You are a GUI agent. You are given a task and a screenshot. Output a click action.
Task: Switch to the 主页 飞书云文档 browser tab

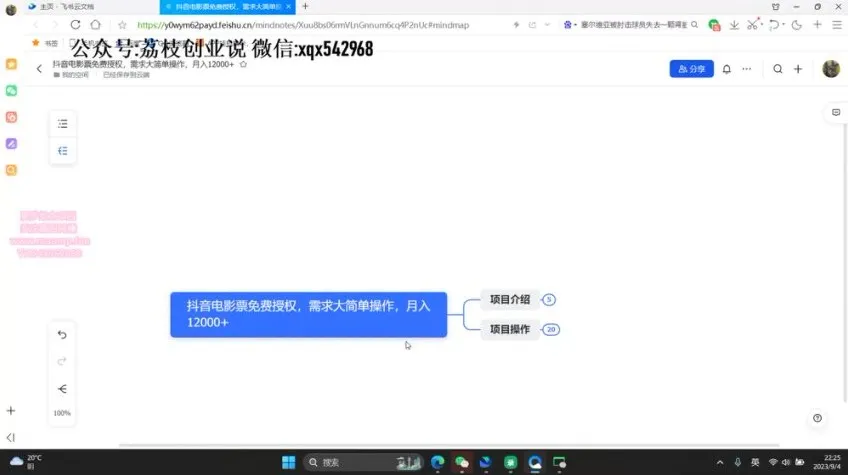tap(67, 6)
